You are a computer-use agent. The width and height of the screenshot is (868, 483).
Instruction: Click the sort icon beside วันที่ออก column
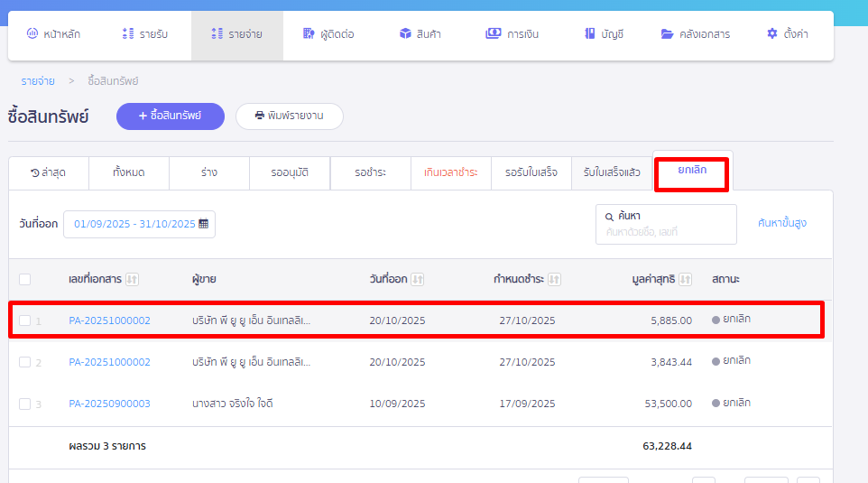[417, 280]
